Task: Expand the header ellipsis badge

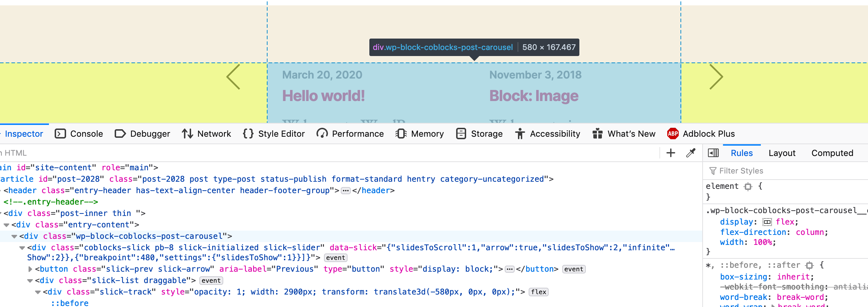Action: pyautogui.click(x=345, y=191)
